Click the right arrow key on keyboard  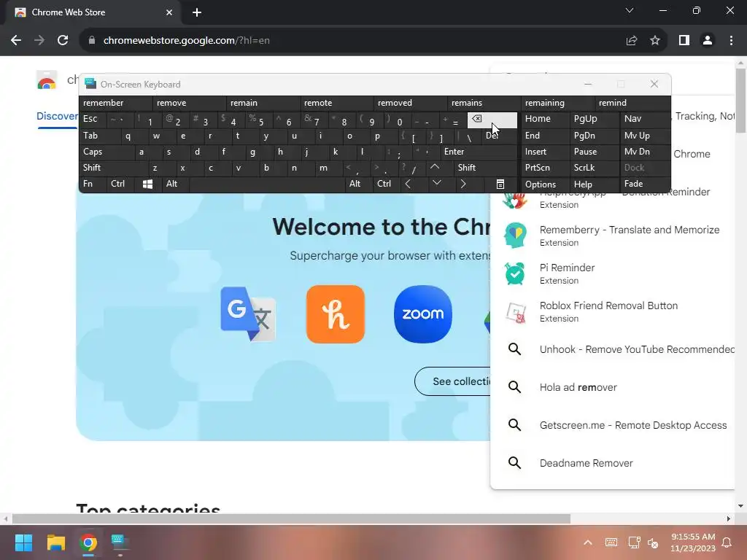click(463, 184)
